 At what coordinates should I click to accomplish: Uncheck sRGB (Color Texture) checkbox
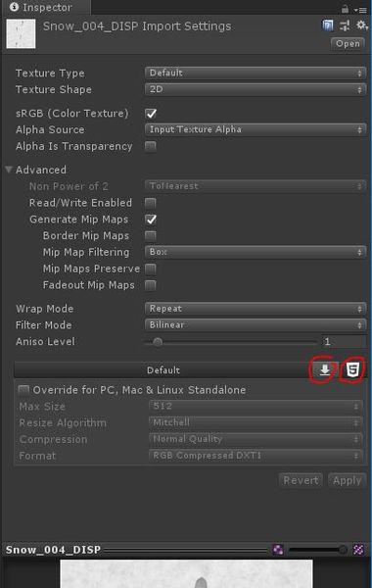coord(151,114)
